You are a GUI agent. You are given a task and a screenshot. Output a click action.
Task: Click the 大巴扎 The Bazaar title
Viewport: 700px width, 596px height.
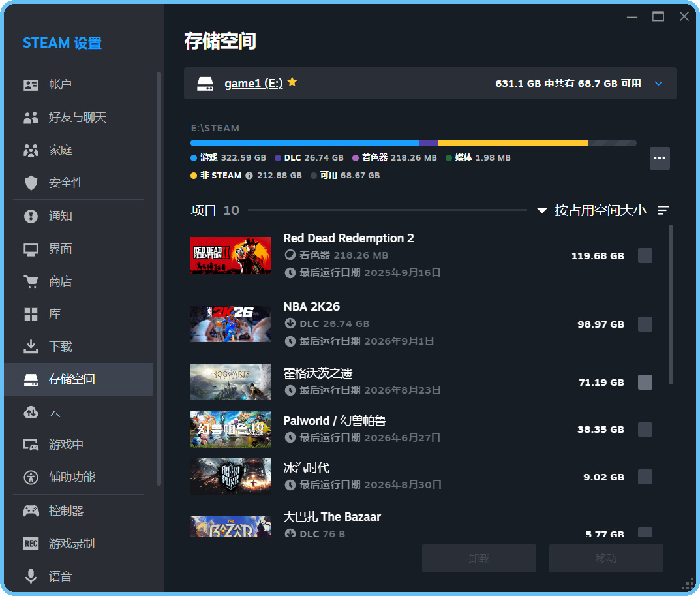(x=332, y=517)
